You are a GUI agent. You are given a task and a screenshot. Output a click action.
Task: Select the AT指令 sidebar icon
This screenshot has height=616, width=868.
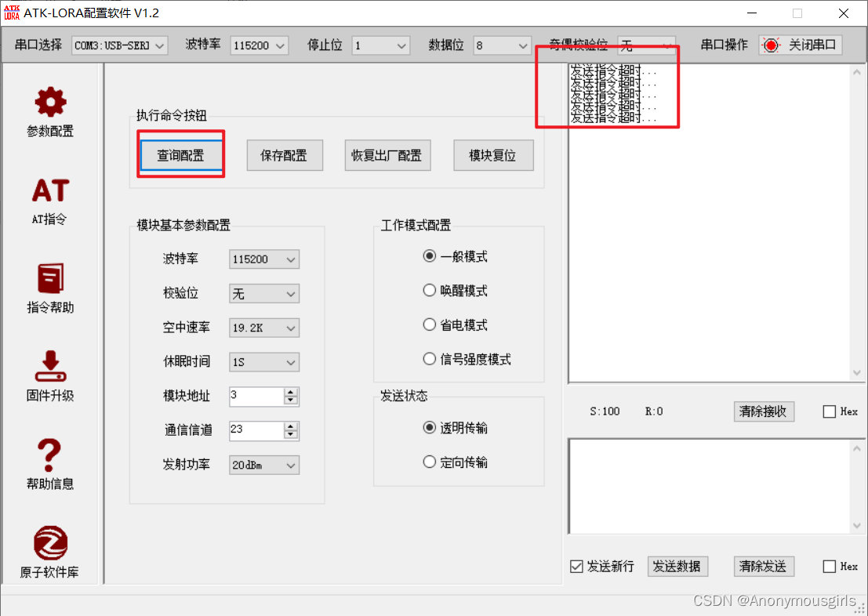49,190
